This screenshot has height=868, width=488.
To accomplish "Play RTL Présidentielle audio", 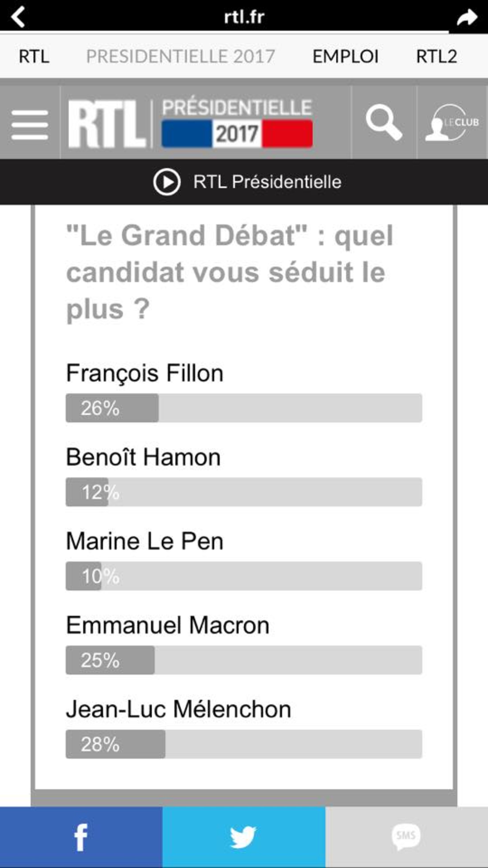I will (167, 182).
